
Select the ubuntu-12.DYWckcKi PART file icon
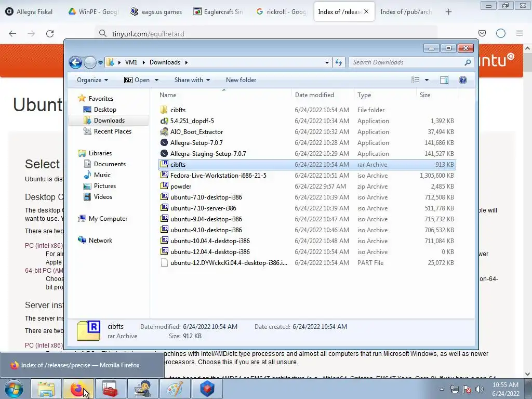[164, 262]
